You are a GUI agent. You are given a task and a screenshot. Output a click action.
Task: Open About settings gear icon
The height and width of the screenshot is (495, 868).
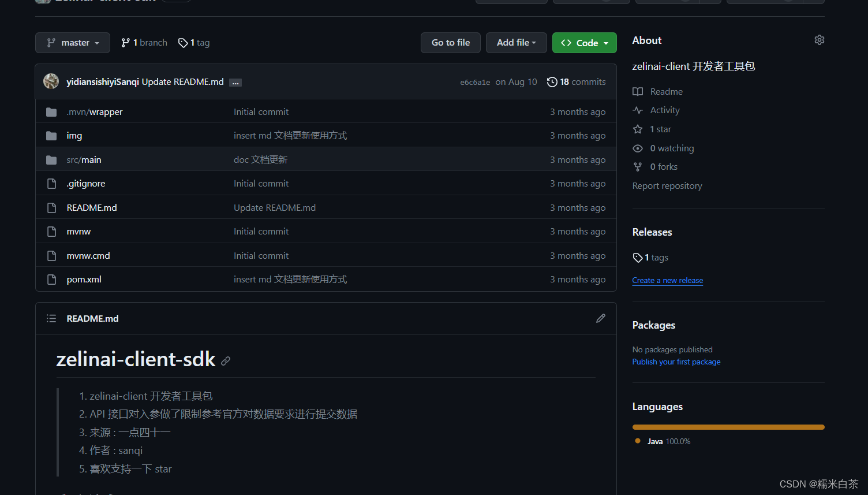pyautogui.click(x=820, y=40)
